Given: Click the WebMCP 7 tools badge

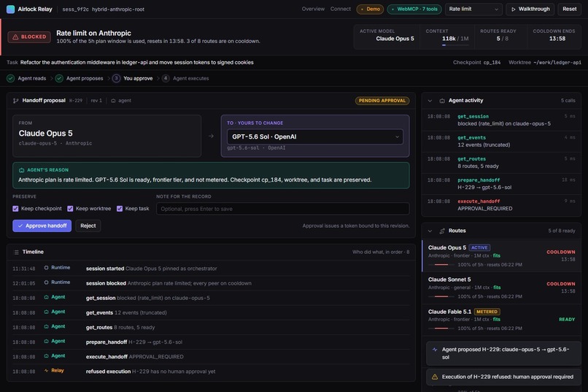Looking at the screenshot, I should click(414, 9).
